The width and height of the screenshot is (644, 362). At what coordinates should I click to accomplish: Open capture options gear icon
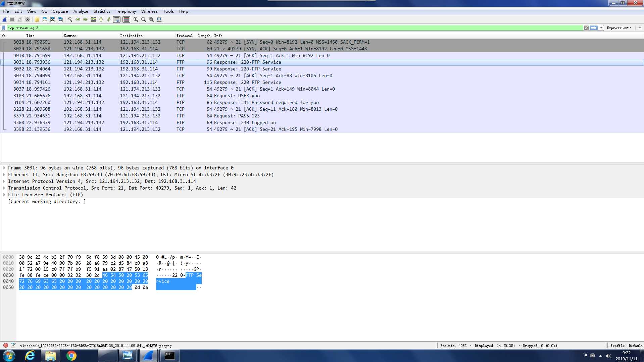coord(28,19)
